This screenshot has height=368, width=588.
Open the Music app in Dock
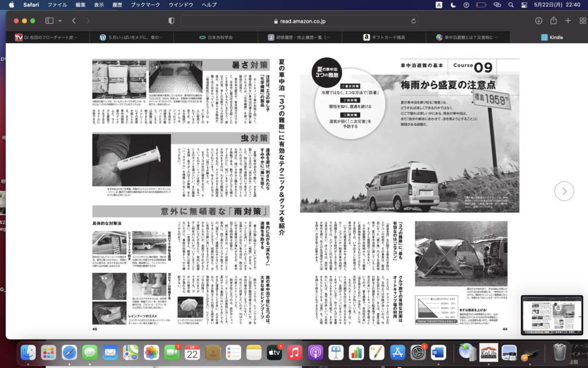pyautogui.click(x=295, y=352)
